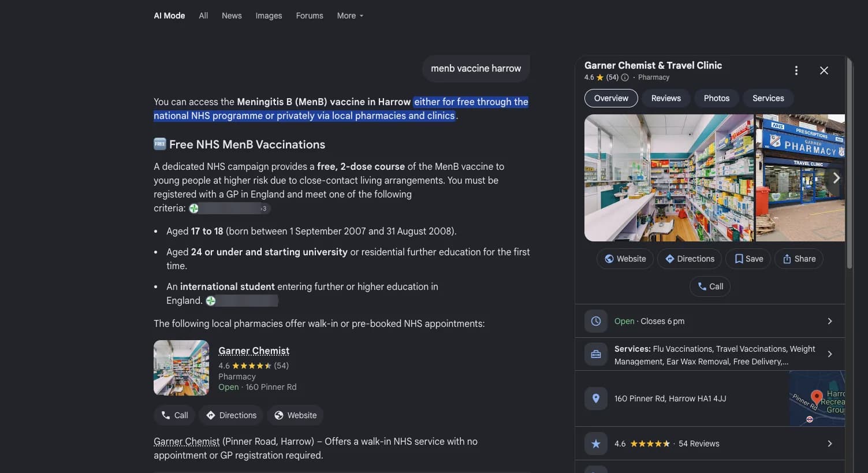868x473 pixels.
Task: Share the Garner Chemist listing
Action: coord(799,259)
